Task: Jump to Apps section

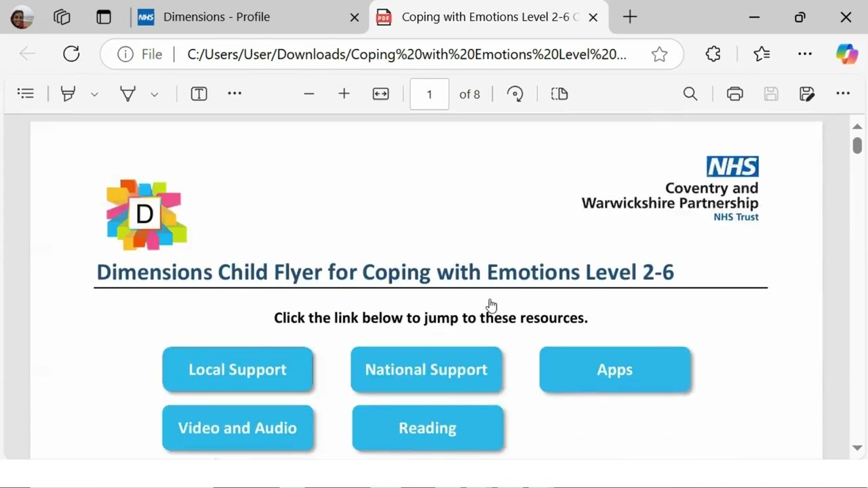Action: pyautogui.click(x=615, y=369)
